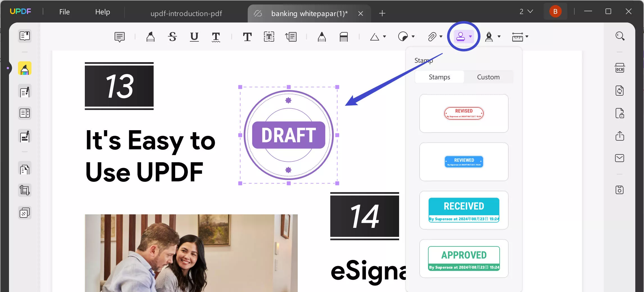
Task: Click the UPDF logo
Action: point(21,11)
